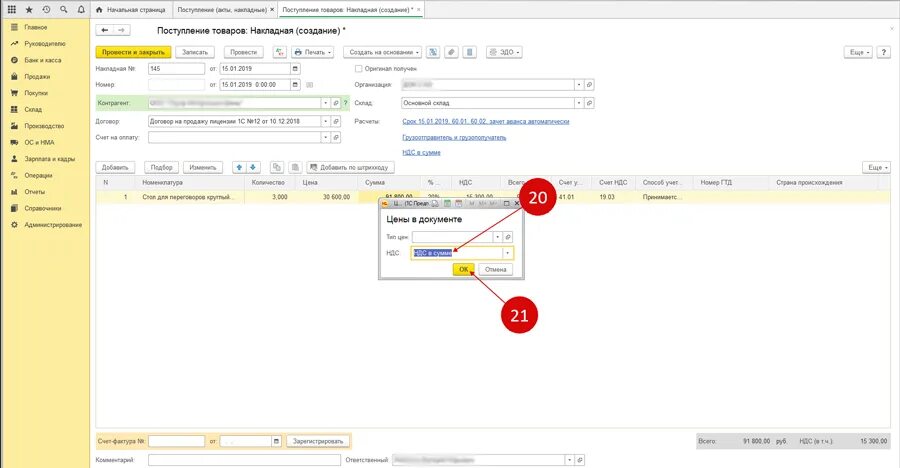Go forward with the right arrow
Image resolution: width=900 pixels, height=468 pixels.
[122, 30]
